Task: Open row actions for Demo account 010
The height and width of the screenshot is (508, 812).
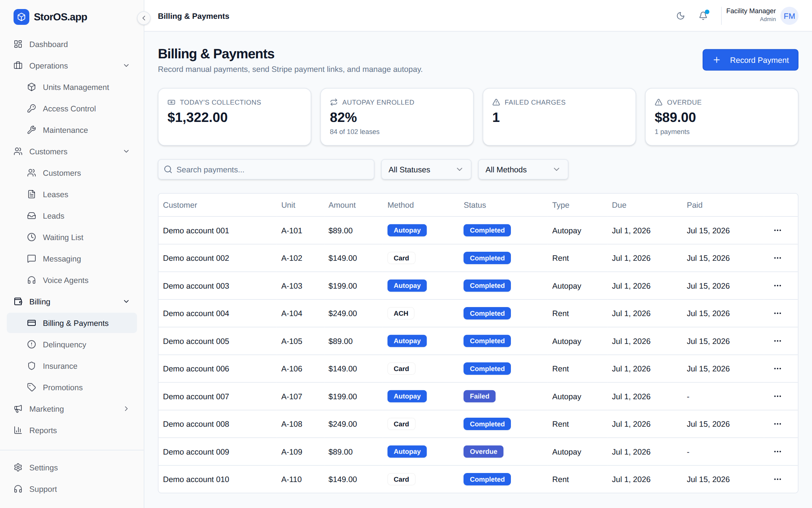Action: pos(777,479)
